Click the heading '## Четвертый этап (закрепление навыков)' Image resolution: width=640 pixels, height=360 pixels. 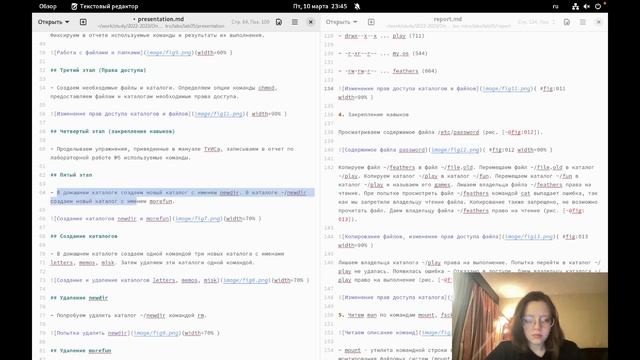coord(113,131)
